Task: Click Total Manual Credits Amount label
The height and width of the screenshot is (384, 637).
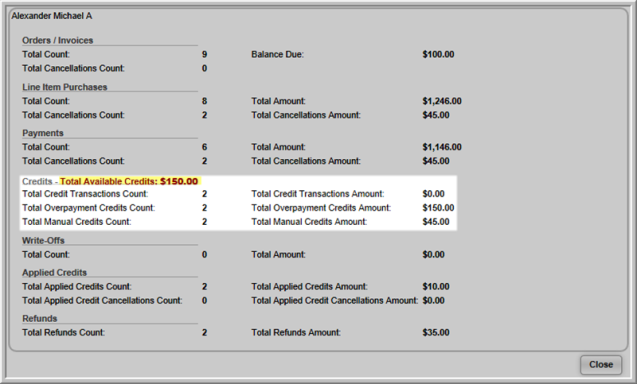Action: (309, 221)
